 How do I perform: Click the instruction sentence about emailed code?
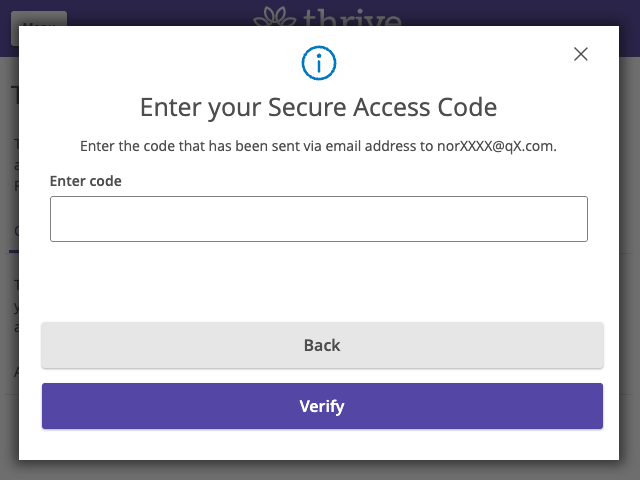(318, 146)
